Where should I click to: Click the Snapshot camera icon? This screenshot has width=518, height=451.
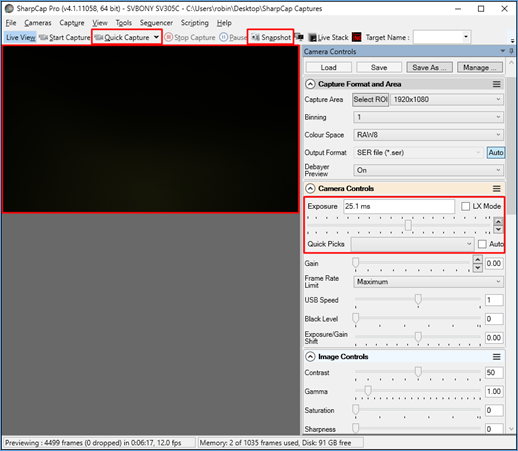(x=255, y=37)
